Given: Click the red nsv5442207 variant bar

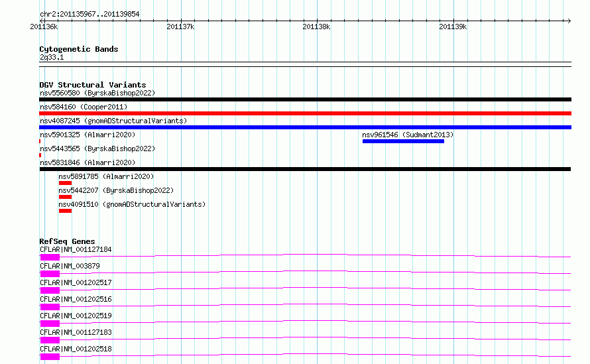Looking at the screenshot, I should point(65,197).
